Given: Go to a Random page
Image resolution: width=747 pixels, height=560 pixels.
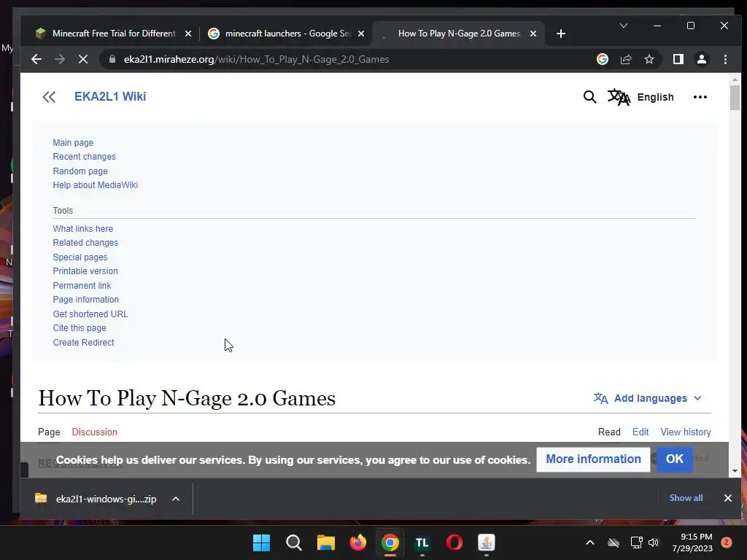Looking at the screenshot, I should [x=80, y=171].
